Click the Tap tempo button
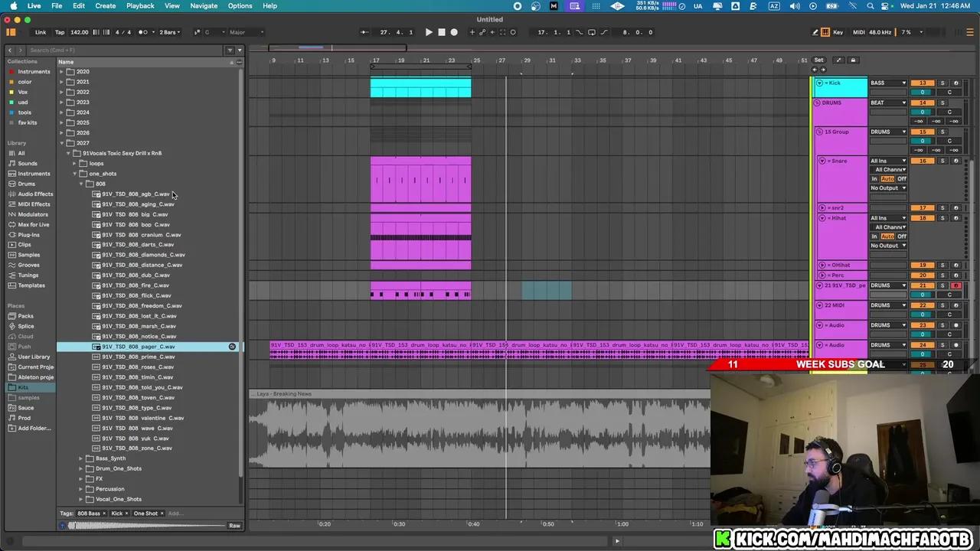Screen dimensions: 980x551 click(x=60, y=32)
